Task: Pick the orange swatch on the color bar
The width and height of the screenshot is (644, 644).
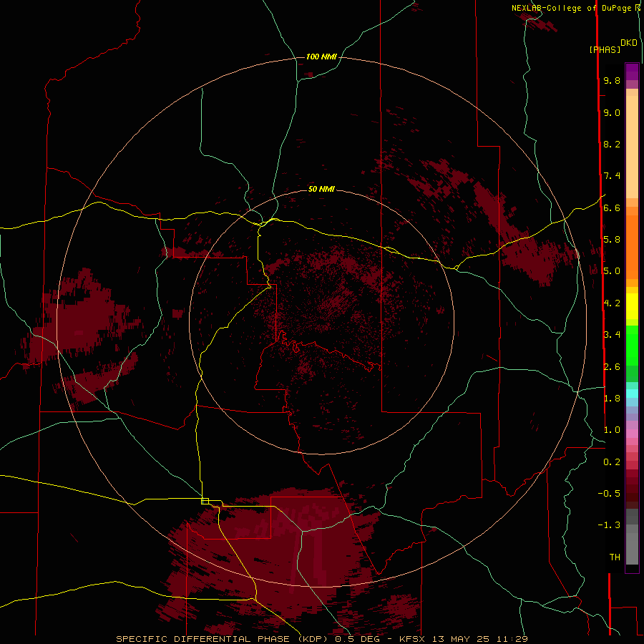Action: coord(632,246)
